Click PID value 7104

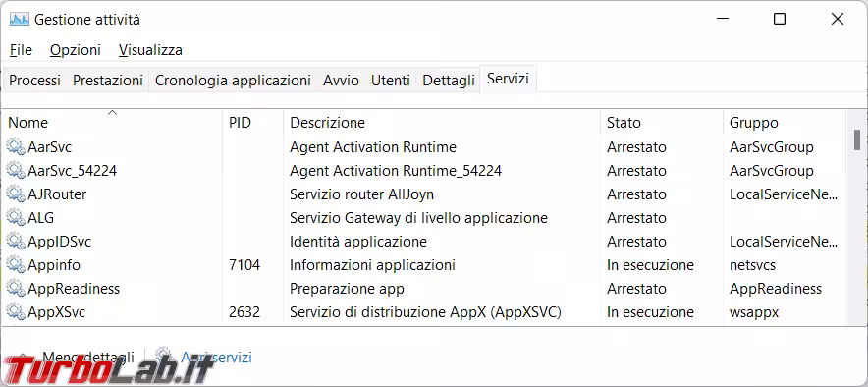point(244,265)
